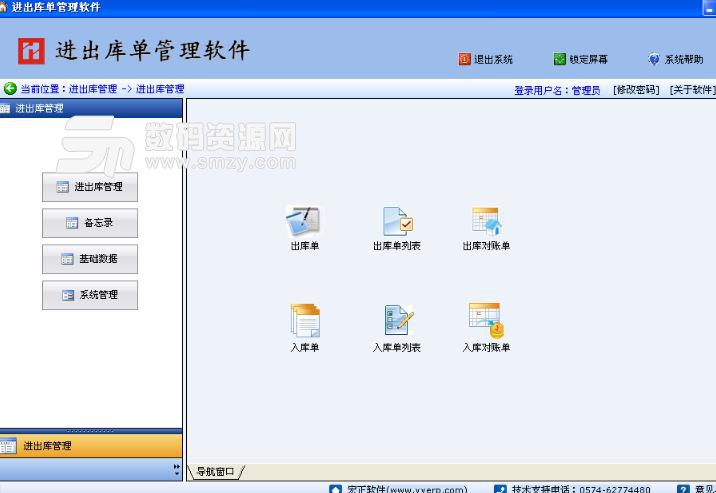Viewport: 716px width, 493px height.
Task: Click the 进出库管理 panel header
Action: coord(91,109)
